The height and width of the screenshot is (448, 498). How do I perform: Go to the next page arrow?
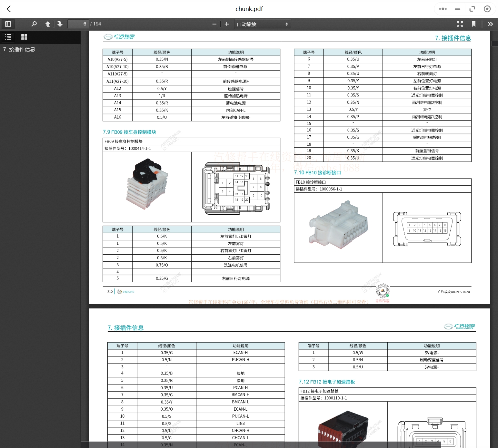pyautogui.click(x=60, y=24)
